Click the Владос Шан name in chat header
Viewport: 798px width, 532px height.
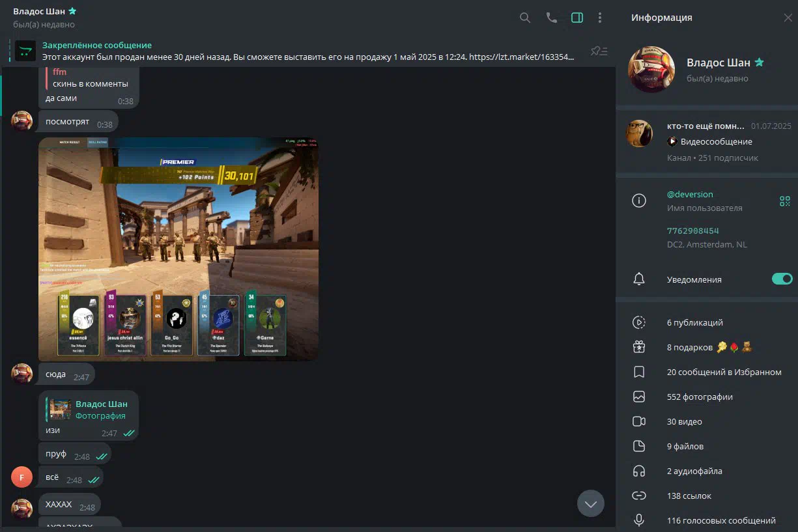[40, 11]
